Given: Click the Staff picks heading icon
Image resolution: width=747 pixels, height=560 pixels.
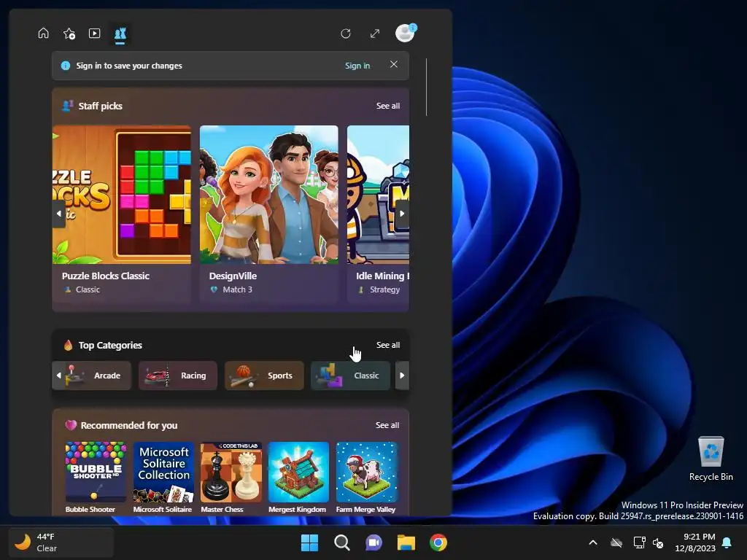Looking at the screenshot, I should click(68, 105).
